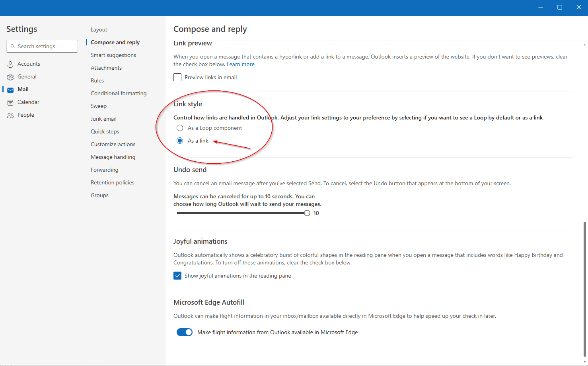Open Forwarding settings page

[104, 170]
